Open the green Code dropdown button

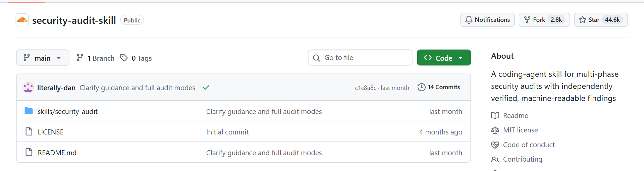click(444, 58)
